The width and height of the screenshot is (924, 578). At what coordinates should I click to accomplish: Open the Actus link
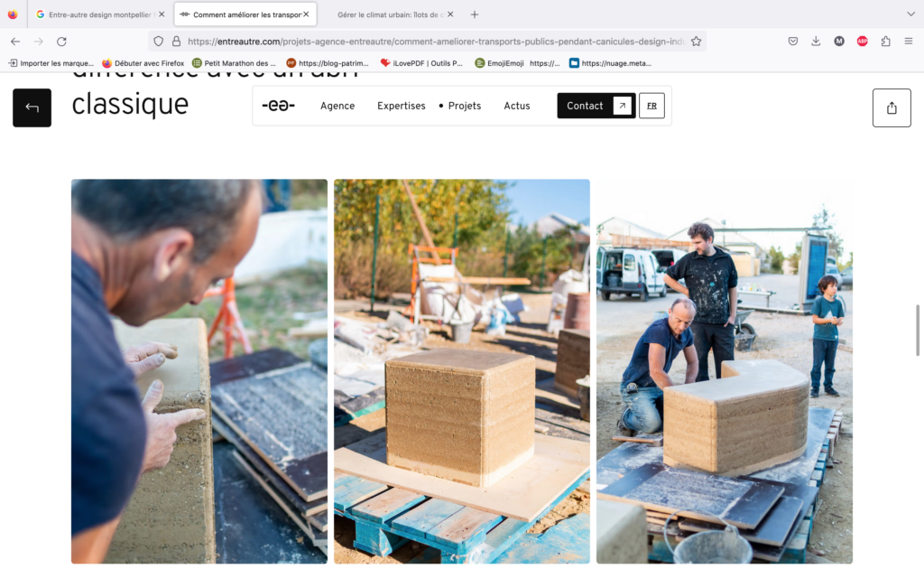pyautogui.click(x=517, y=106)
